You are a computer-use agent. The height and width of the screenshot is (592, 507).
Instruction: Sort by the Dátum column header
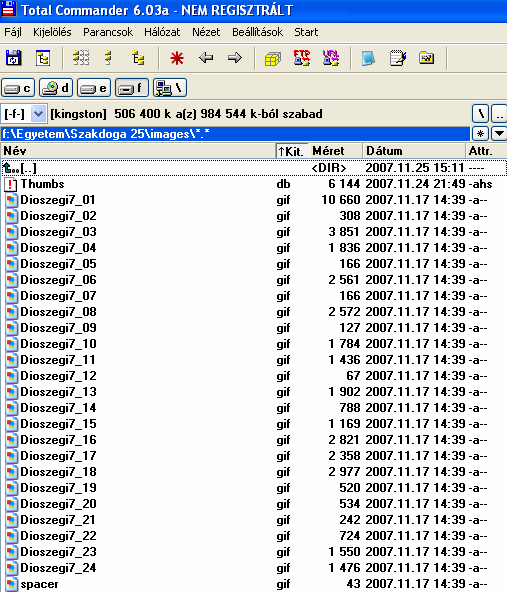(414, 151)
